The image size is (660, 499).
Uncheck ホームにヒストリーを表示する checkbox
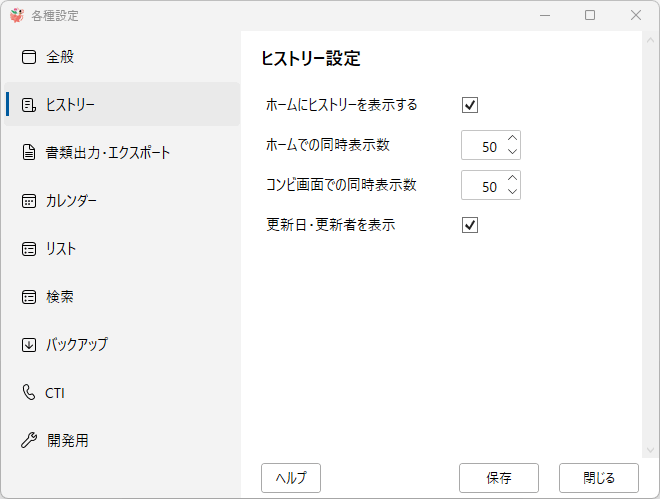[470, 105]
